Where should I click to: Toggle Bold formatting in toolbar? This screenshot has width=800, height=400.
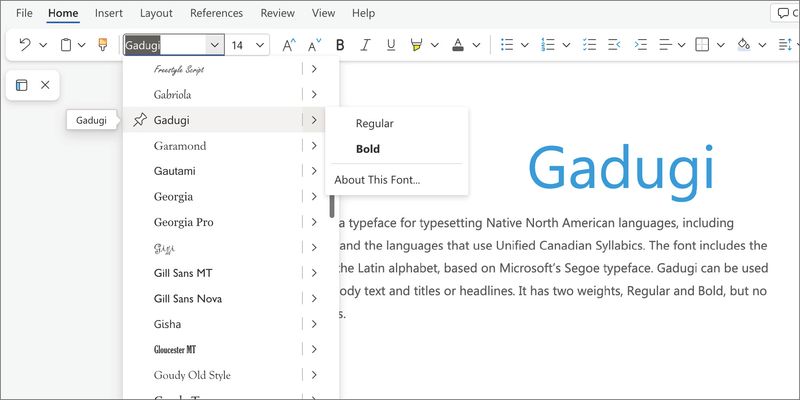tap(340, 45)
